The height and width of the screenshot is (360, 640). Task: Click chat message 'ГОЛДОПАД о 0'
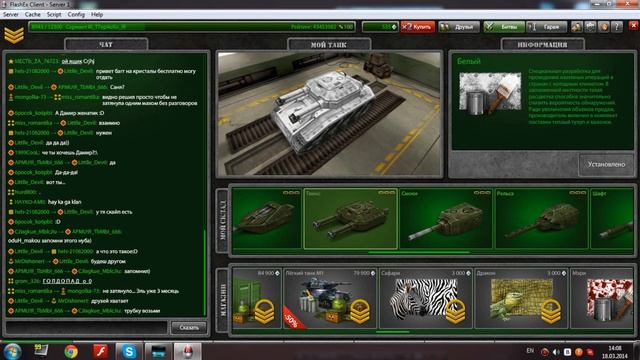pos(67,281)
